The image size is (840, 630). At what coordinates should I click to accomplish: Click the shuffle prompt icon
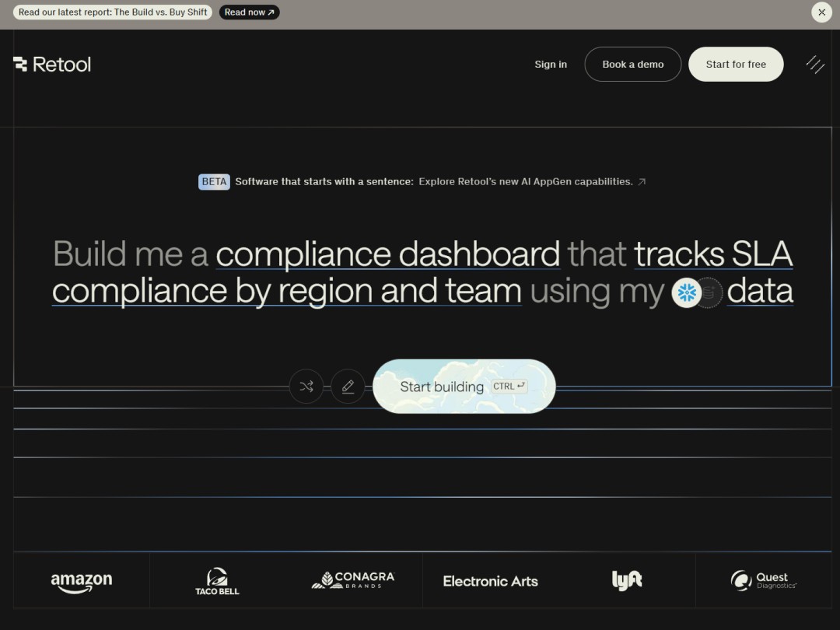click(x=306, y=387)
